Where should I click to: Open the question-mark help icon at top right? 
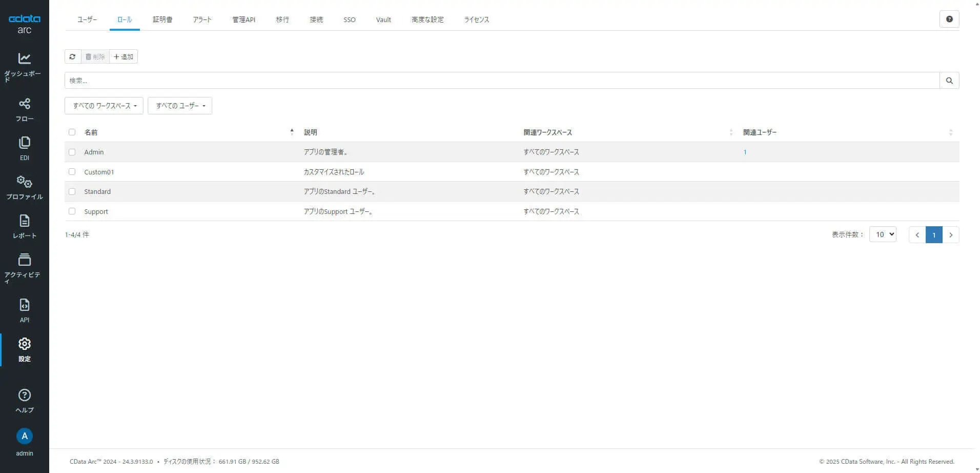click(949, 19)
